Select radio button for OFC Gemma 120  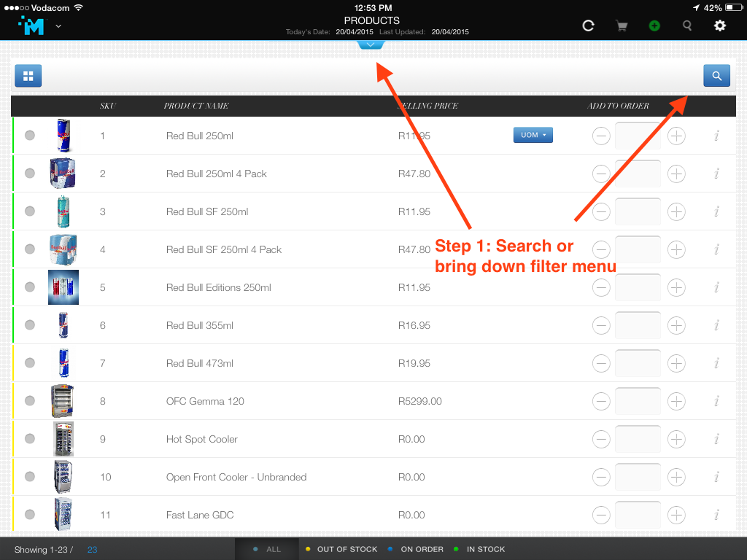pyautogui.click(x=29, y=400)
